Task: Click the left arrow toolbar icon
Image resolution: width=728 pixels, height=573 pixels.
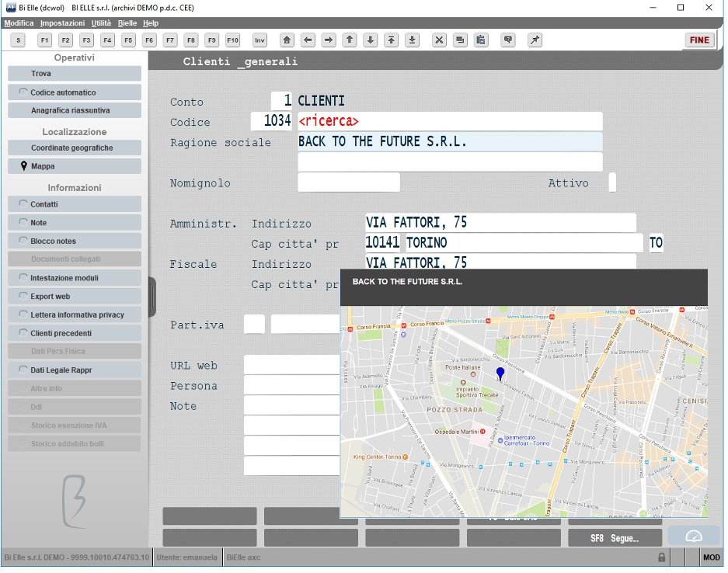Action: pos(308,40)
